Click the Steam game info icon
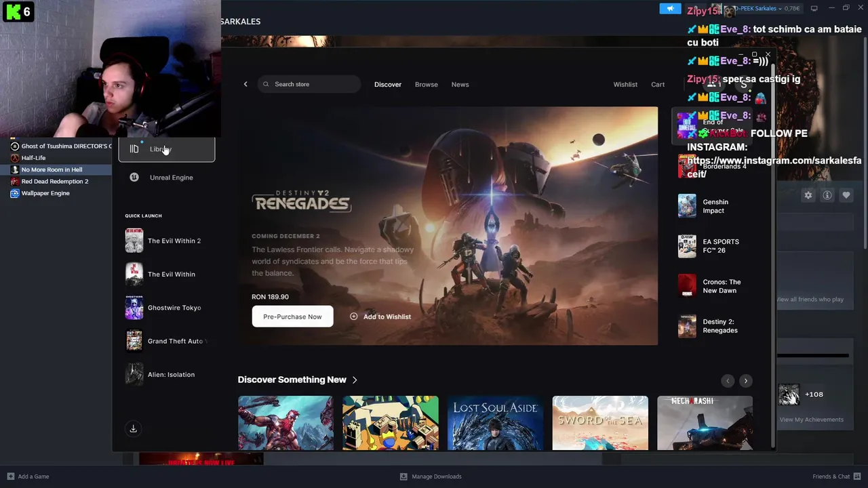The height and width of the screenshot is (488, 868). tap(827, 195)
